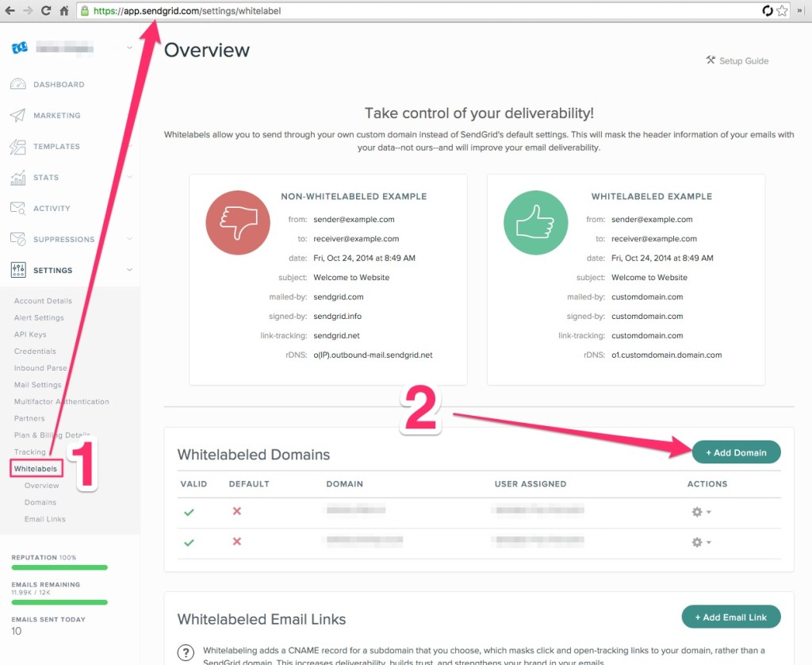Screen dimensions: 812x665
Task: Click the green thumbs-up circle icon
Action: tap(536, 222)
